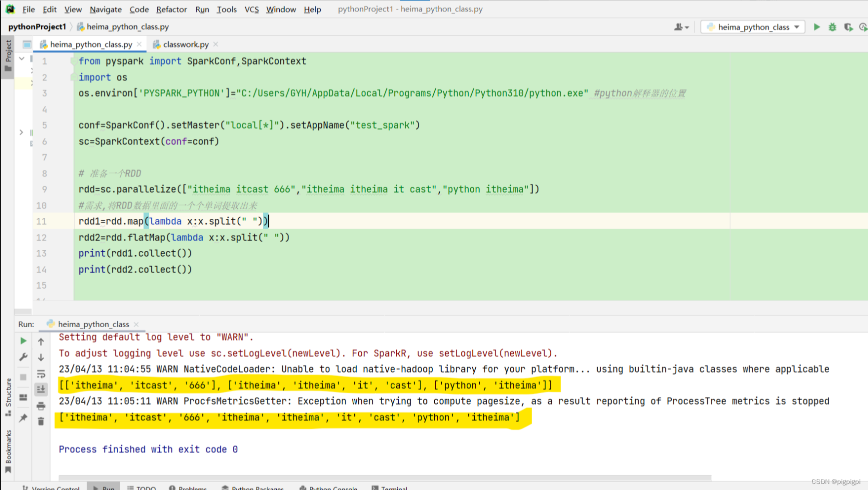Click the rdd2=rdd.flatMap code on line 12
Image resolution: width=868 pixels, height=490 pixels.
pos(184,237)
